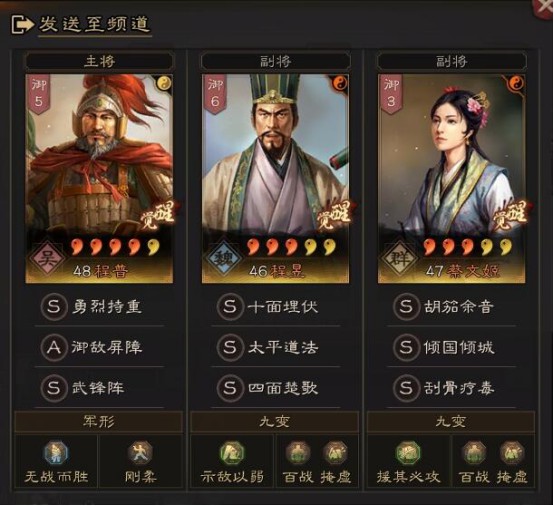
Task: Click 蔡文姬's 掩虚 tactic icon
Action: point(511,452)
